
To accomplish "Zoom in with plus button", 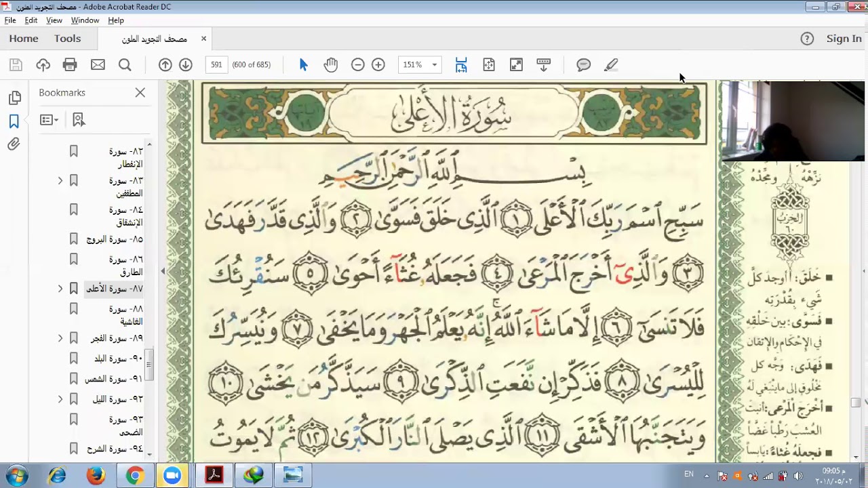I will [378, 65].
